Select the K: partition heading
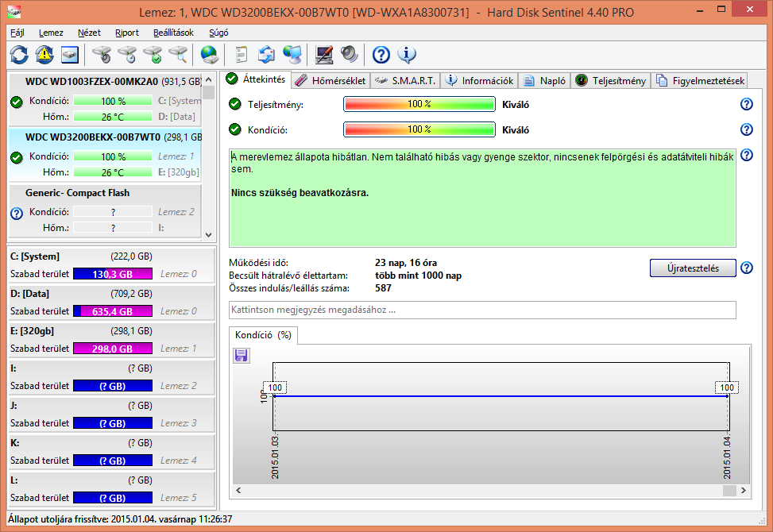Viewport: 773px width, 532px height. [15, 443]
